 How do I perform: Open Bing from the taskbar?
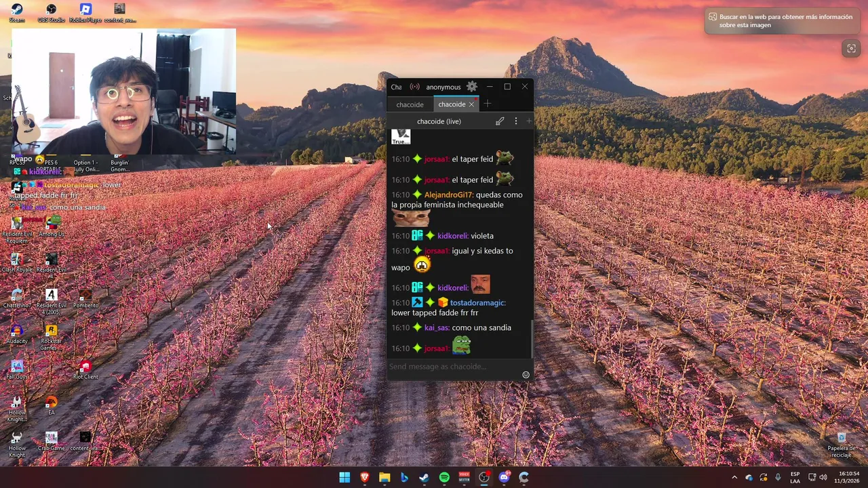click(x=404, y=477)
